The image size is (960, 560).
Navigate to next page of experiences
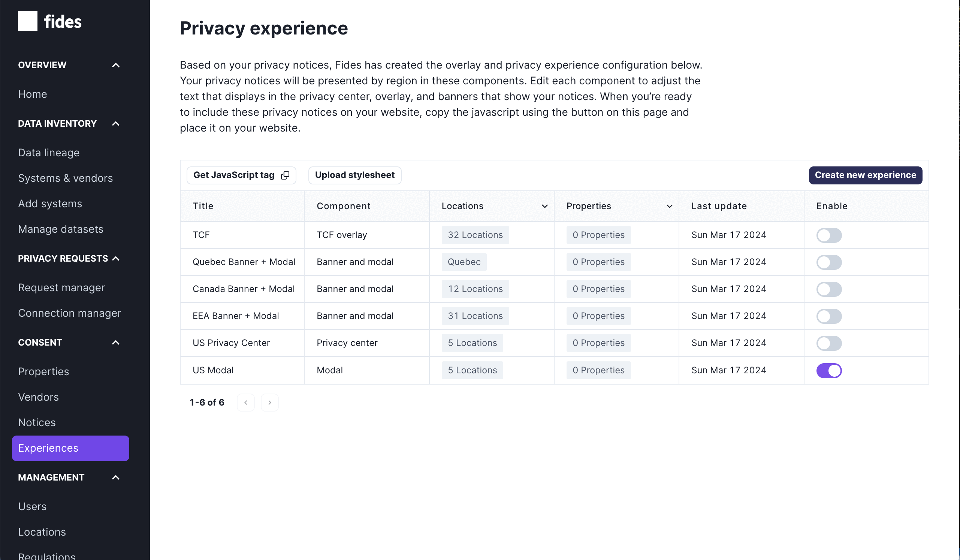click(270, 402)
